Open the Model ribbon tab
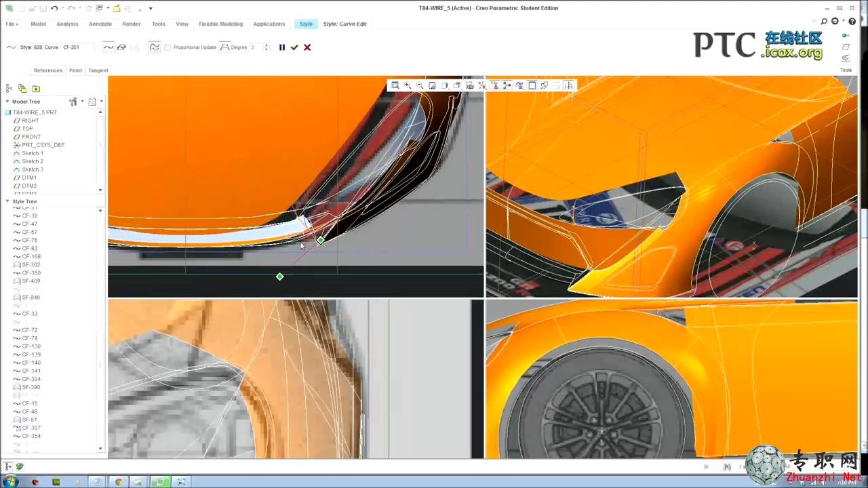Image resolution: width=868 pixels, height=488 pixels. (38, 24)
